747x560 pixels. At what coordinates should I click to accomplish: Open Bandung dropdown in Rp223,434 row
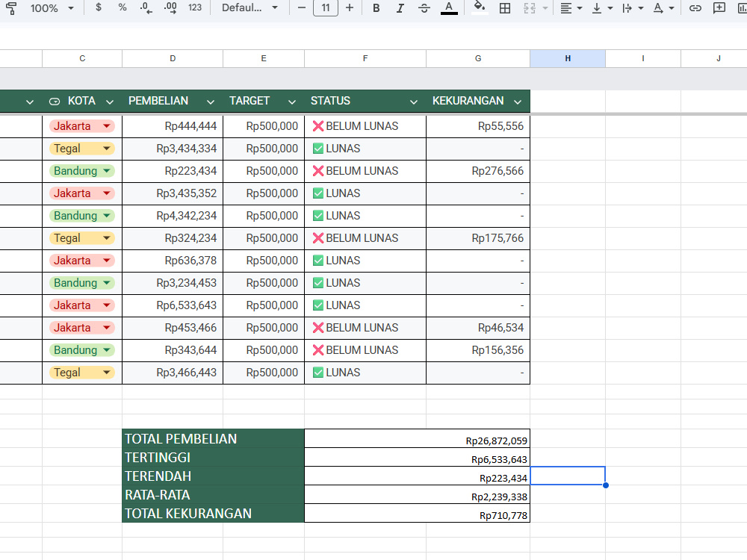click(x=107, y=171)
